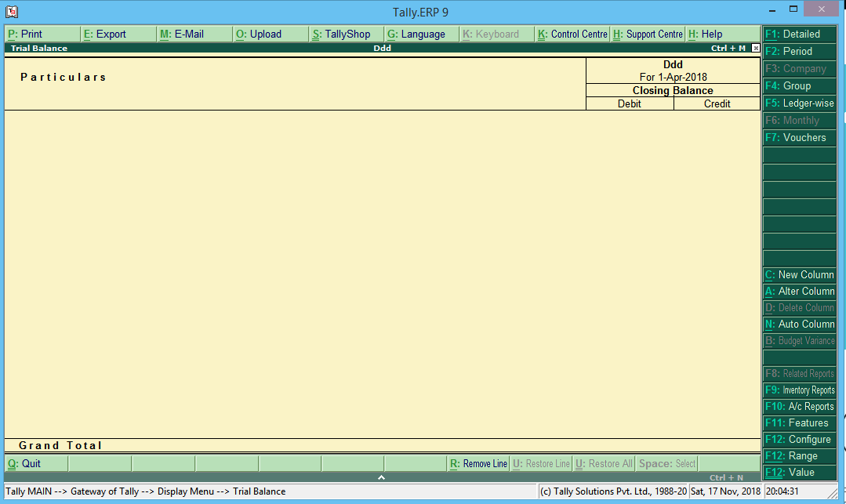
Task: Click the R: Remove Line button
Action: coord(478,463)
